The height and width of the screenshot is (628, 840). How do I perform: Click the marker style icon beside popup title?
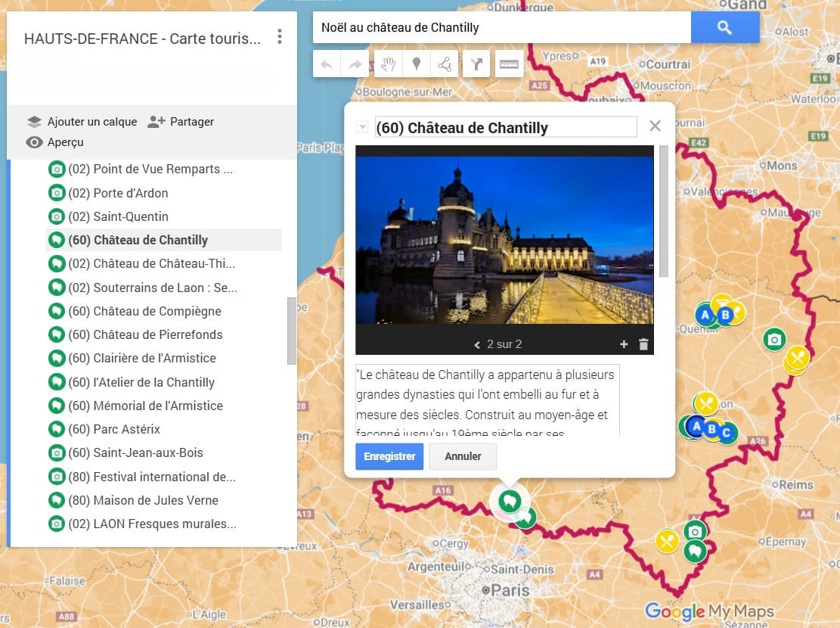point(362,126)
